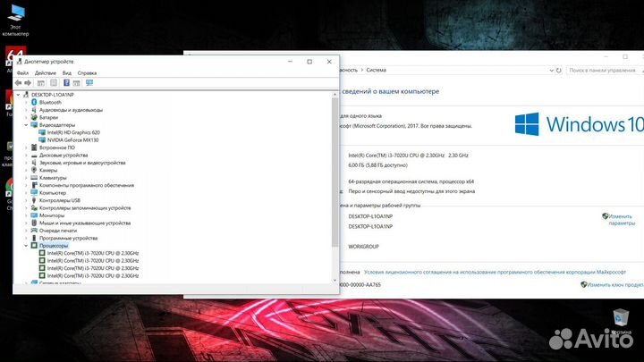This screenshot has height=362, width=644.
Task: Open the Вид menu
Action: click(x=66, y=73)
